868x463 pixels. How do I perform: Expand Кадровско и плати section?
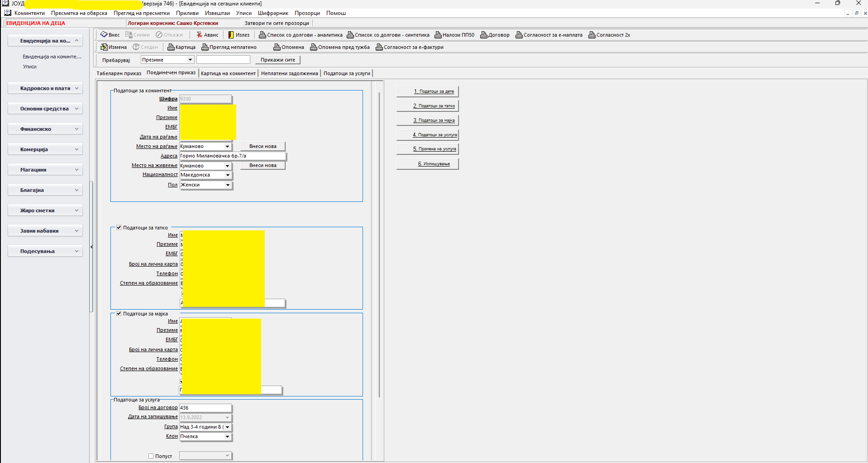45,88
